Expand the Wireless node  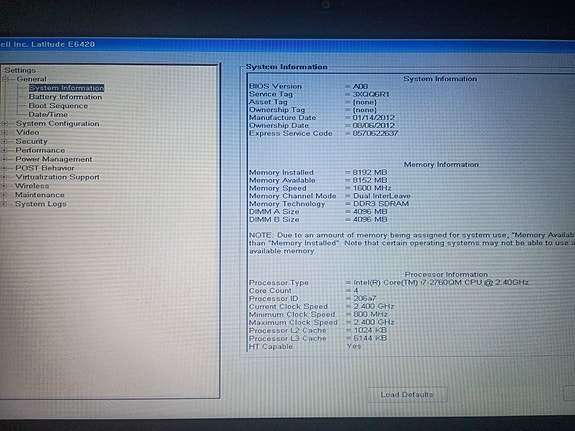[x=4, y=186]
